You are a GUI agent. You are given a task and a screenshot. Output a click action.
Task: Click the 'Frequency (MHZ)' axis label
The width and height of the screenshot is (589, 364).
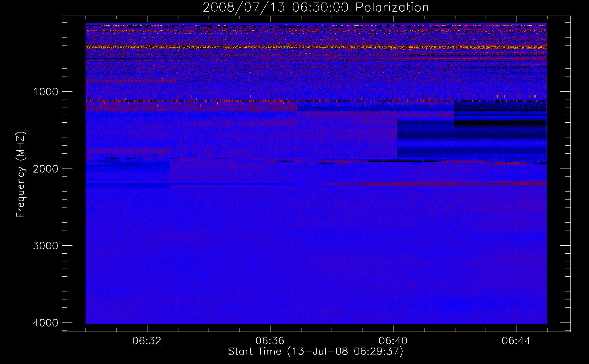click(x=21, y=175)
